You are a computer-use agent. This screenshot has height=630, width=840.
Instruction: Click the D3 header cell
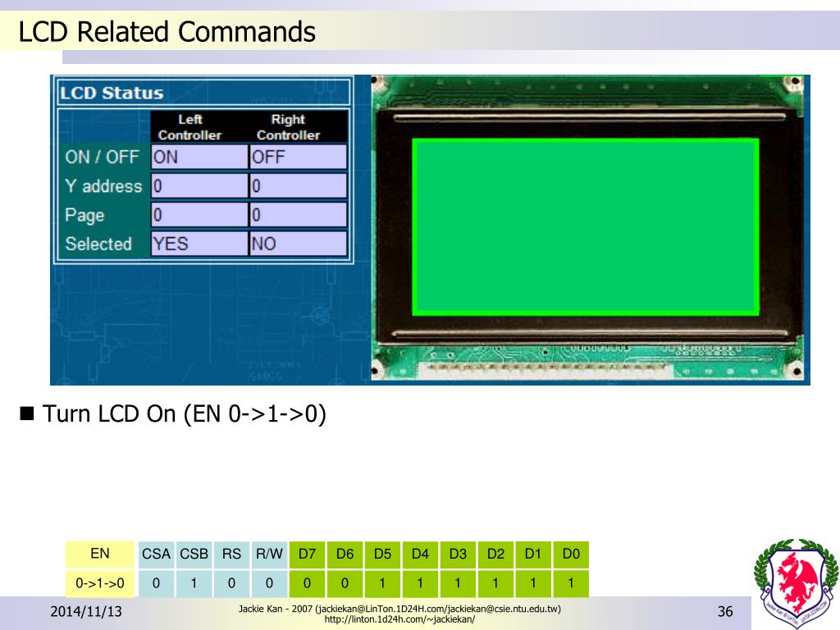458,554
